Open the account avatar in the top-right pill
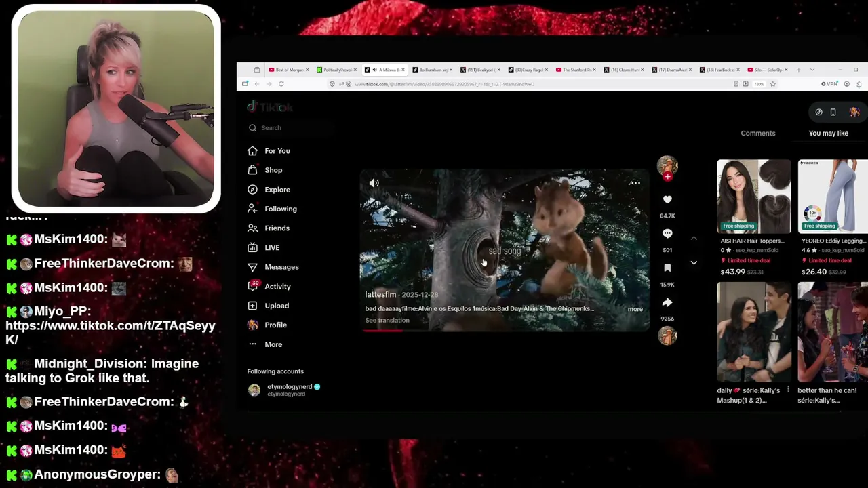This screenshot has height=488, width=868. 854,112
